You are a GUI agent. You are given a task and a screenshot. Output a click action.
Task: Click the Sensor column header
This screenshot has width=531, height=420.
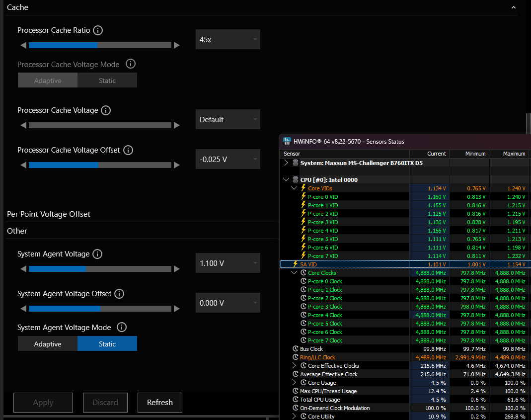[x=345, y=154]
